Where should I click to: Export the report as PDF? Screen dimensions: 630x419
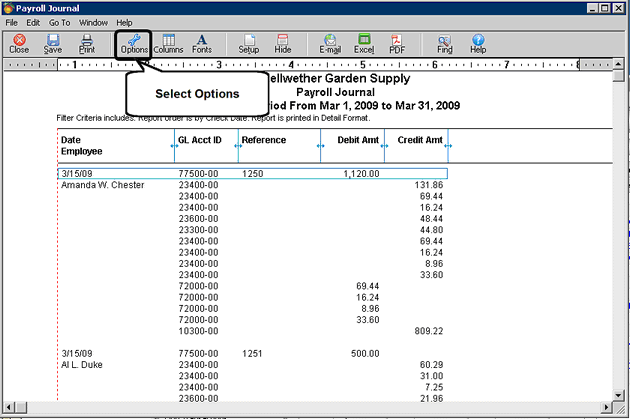(397, 44)
